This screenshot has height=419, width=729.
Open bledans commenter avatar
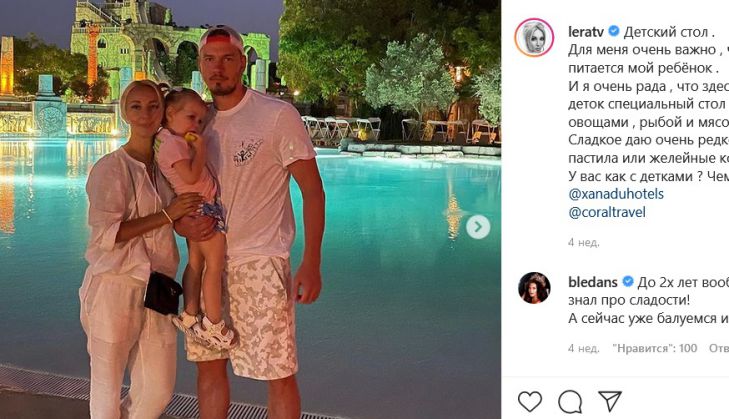pyautogui.click(x=534, y=288)
